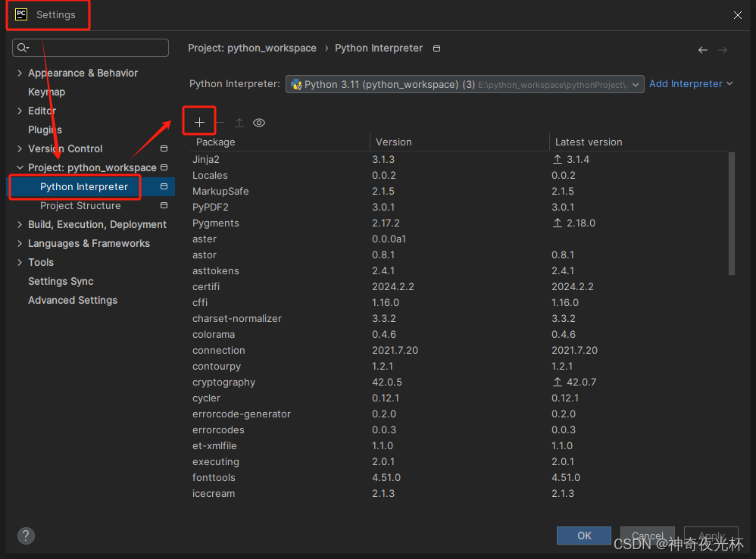Screen dimensions: 756x559
Task: Click the PyCharm logo in title bar
Action: point(21,14)
